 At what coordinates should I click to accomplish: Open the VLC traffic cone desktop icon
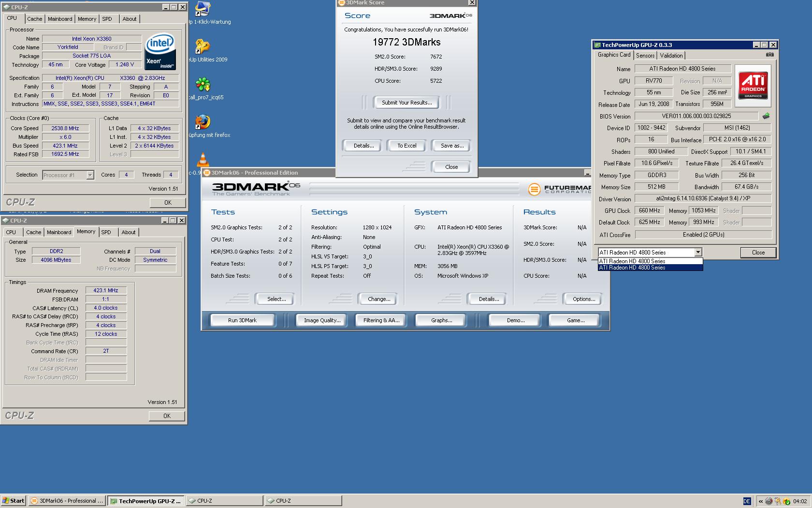coord(203,159)
